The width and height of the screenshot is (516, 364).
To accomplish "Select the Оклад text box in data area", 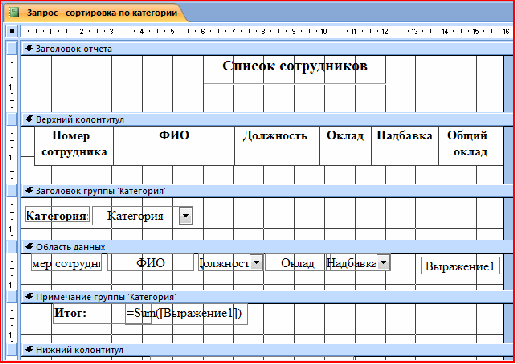I will click(x=295, y=263).
